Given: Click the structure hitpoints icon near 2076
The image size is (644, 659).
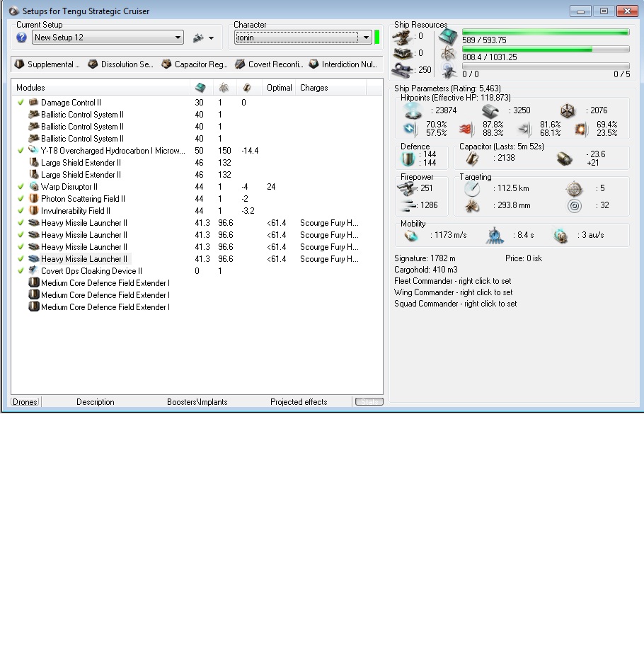Looking at the screenshot, I should 567,110.
